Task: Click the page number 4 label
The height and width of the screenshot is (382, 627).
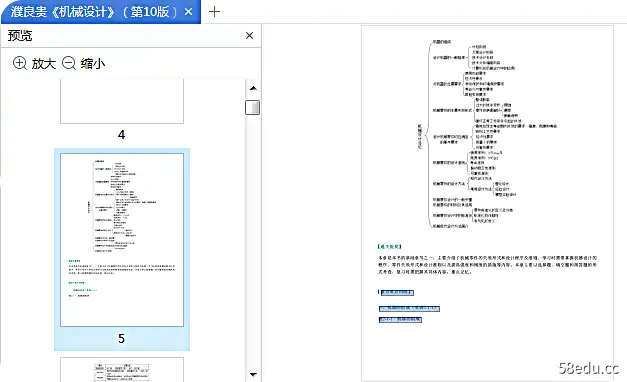Action: [x=122, y=135]
